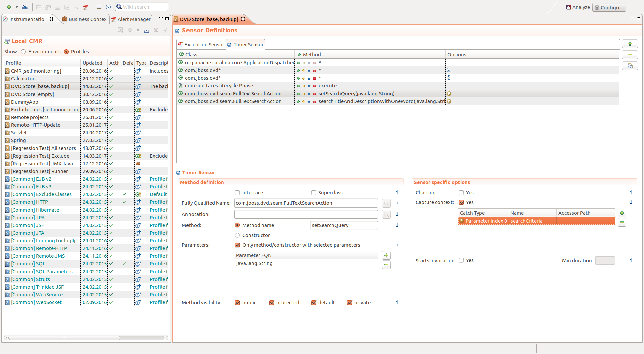Select the Timer Sensor tab
This screenshot has height=354, width=644.
246,45
